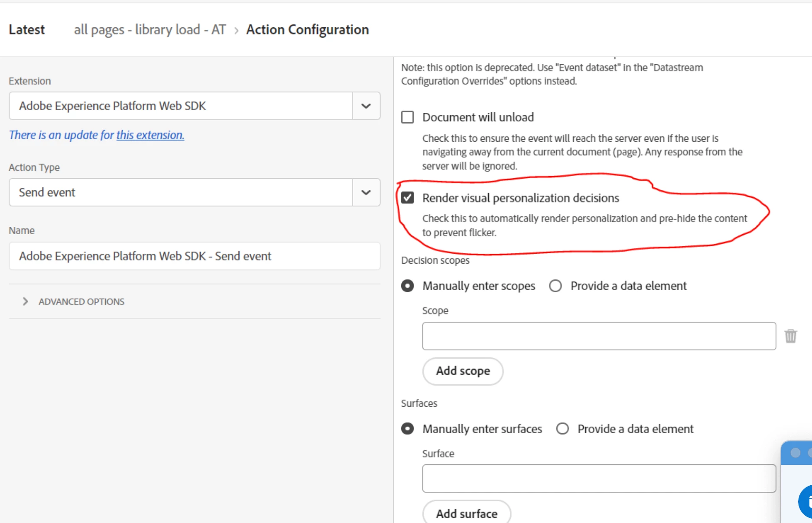
Task: Choose Provide a data element for surfaces
Action: click(562, 429)
